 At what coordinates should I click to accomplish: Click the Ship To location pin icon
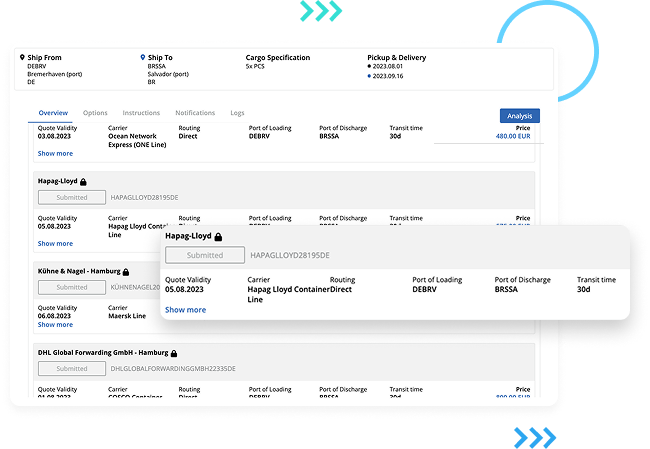pos(142,58)
